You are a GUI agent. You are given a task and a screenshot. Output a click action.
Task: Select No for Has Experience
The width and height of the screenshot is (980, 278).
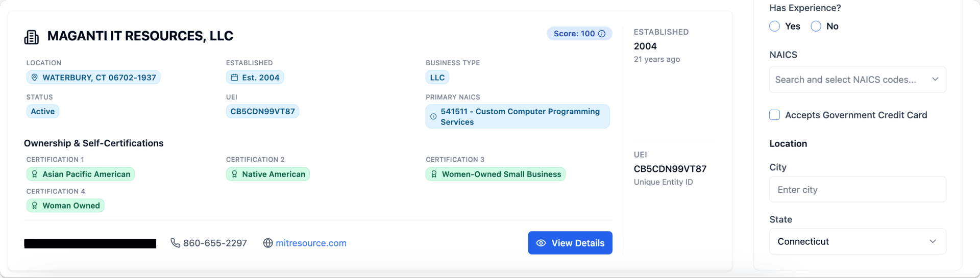816,26
